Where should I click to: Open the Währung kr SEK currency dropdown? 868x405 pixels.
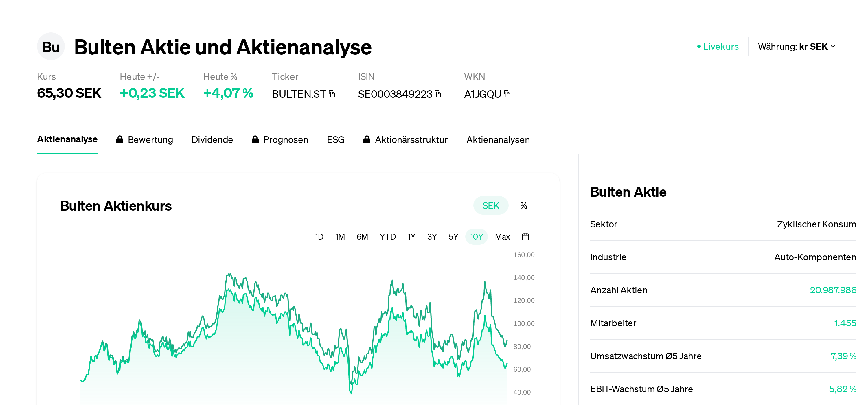[x=797, y=47]
